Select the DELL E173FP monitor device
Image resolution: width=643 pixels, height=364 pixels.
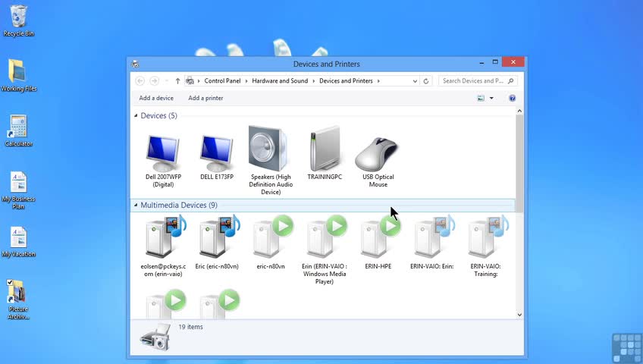click(x=217, y=158)
